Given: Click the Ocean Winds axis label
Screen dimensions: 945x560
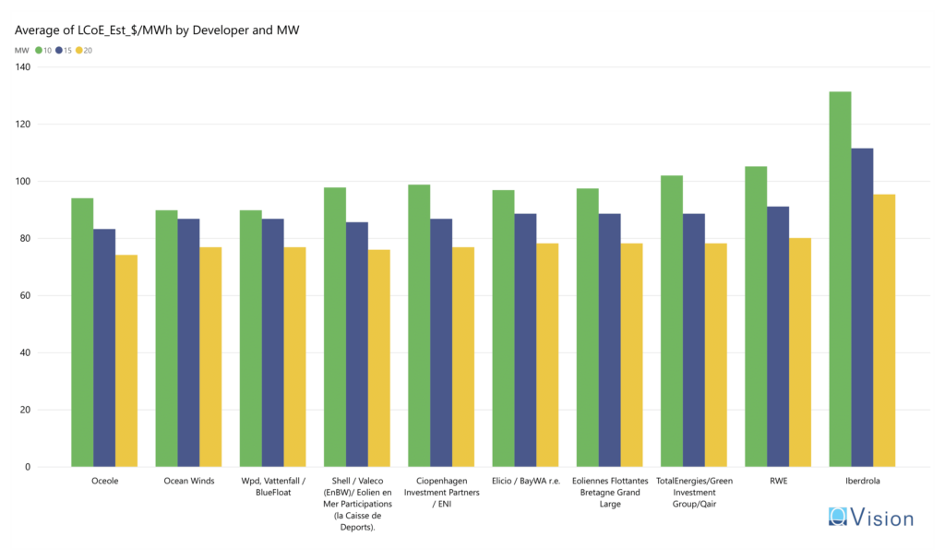Looking at the screenshot, I should pyautogui.click(x=188, y=481).
